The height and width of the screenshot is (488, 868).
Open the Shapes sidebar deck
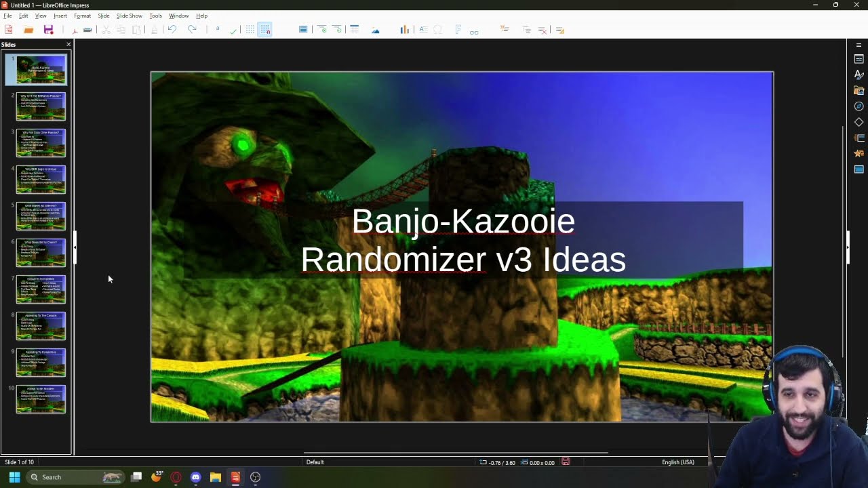[x=859, y=122]
